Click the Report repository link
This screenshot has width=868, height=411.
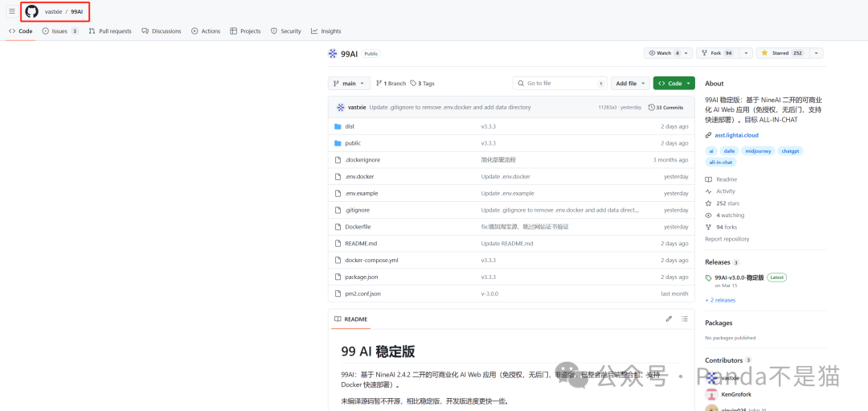(727, 240)
